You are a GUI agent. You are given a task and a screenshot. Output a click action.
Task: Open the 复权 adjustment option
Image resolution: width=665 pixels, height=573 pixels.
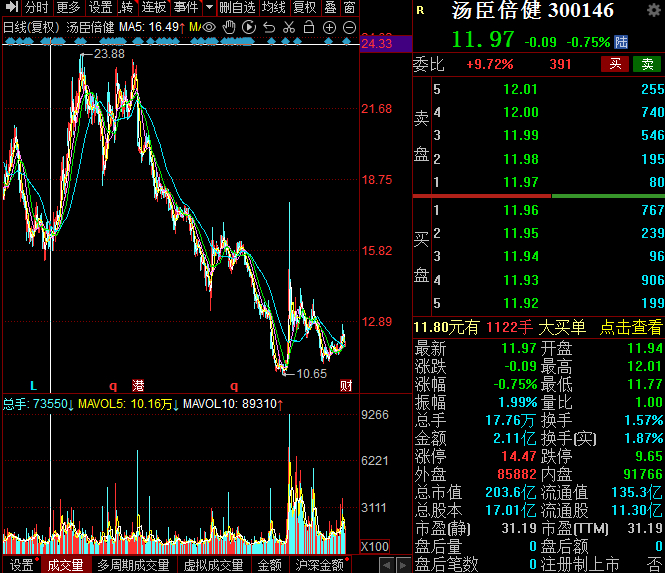(x=305, y=7)
